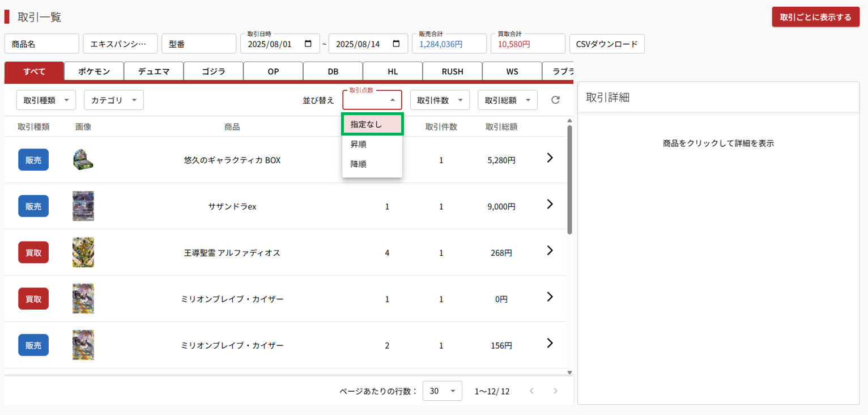Go to previous page arrow in pagination

pyautogui.click(x=531, y=391)
